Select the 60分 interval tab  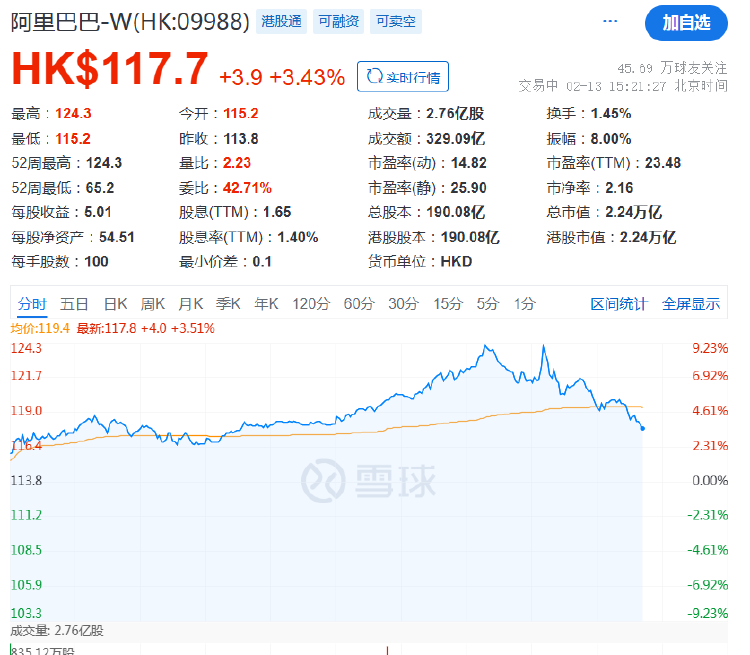(359, 304)
